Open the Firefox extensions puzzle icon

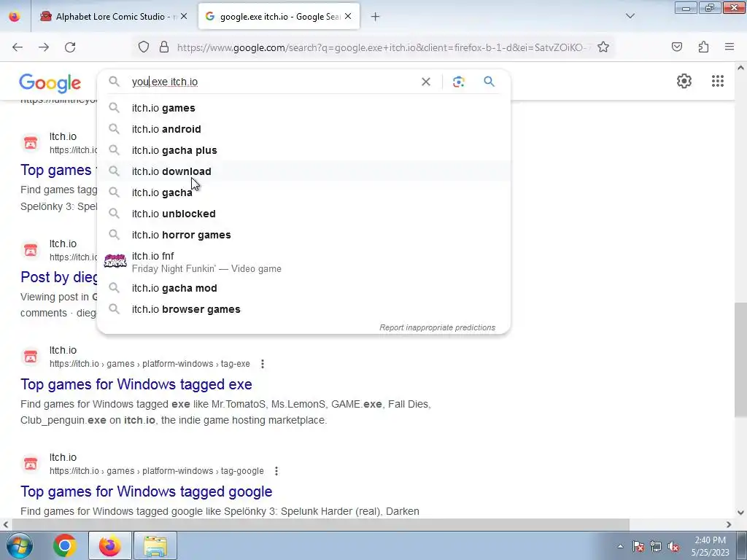click(x=703, y=47)
